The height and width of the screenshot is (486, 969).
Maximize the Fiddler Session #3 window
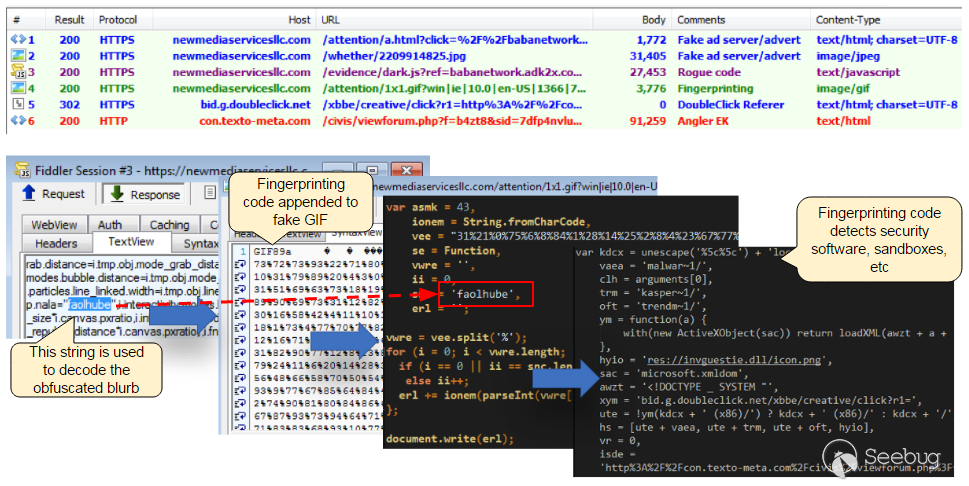click(x=372, y=170)
